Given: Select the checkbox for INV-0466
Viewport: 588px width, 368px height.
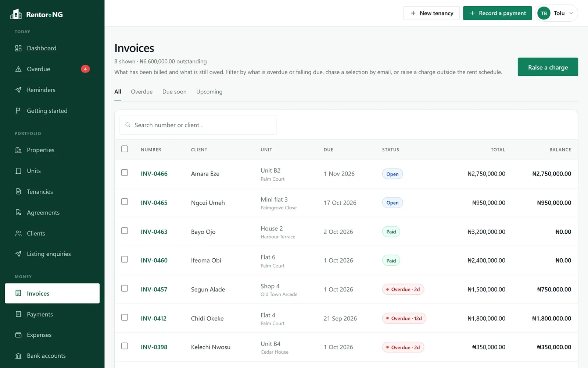Looking at the screenshot, I should coord(125,173).
